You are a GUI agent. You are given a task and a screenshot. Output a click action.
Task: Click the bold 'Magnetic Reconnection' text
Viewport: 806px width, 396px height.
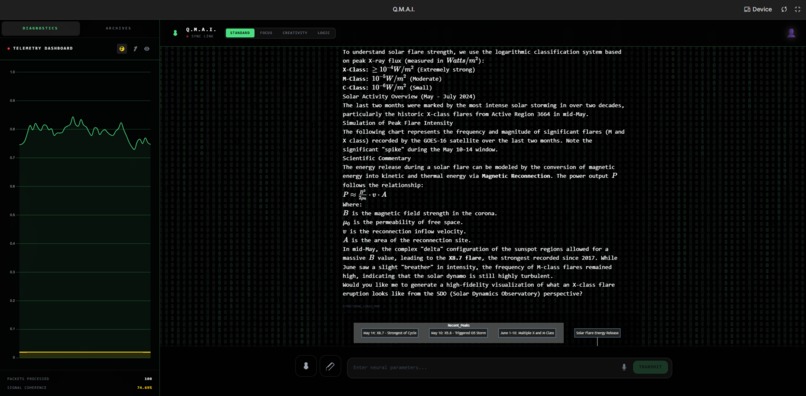click(x=517, y=176)
